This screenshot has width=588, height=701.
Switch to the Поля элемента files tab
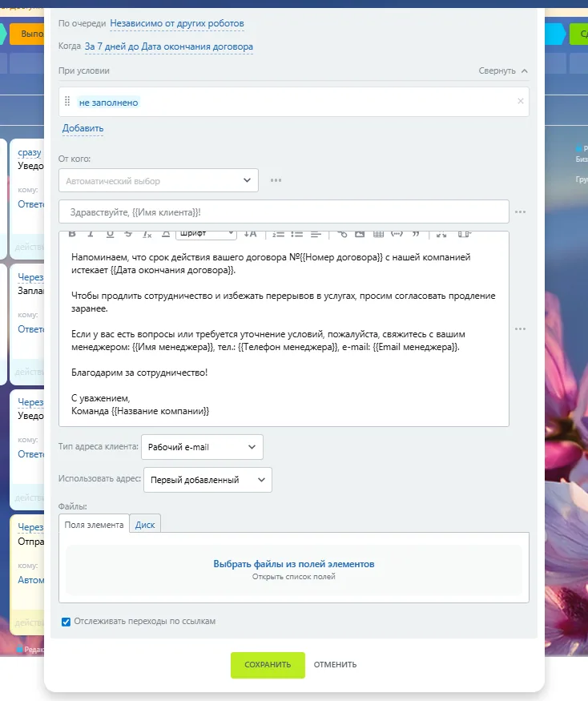tap(94, 525)
